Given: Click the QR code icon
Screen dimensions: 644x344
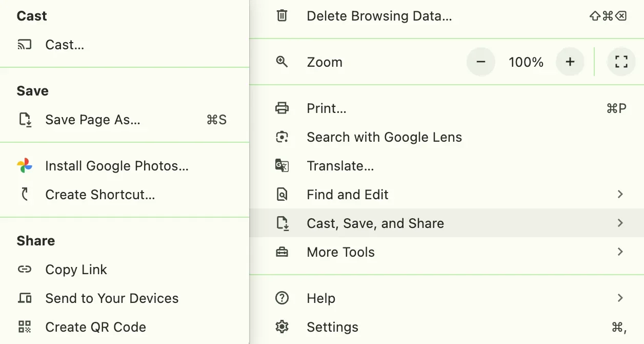Looking at the screenshot, I should click(x=25, y=327).
